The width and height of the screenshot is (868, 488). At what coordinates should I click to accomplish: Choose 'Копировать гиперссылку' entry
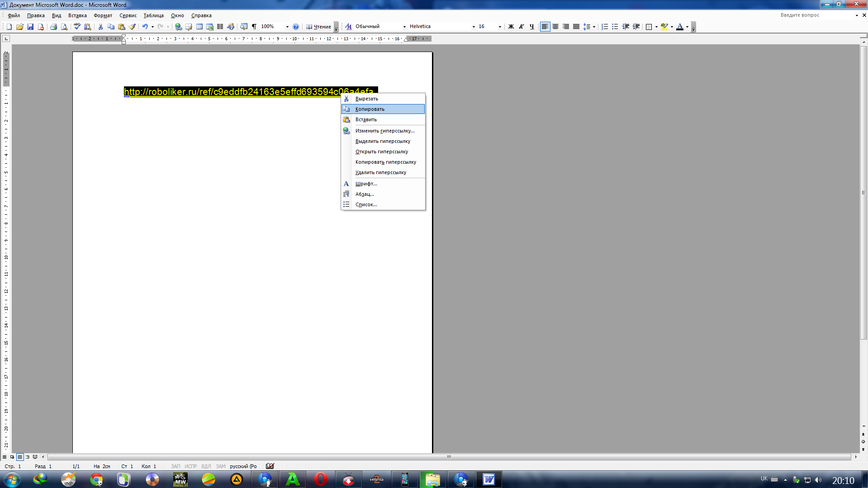[x=383, y=162]
